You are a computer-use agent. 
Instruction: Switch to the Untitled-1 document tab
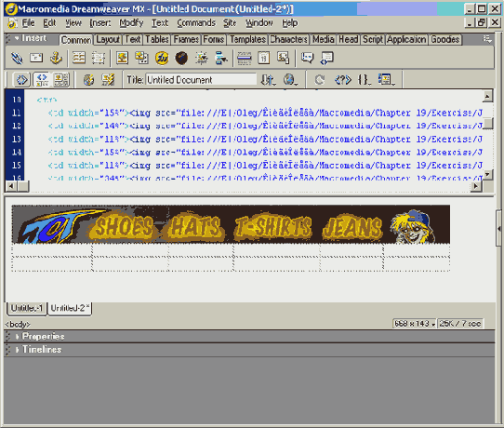click(x=27, y=308)
